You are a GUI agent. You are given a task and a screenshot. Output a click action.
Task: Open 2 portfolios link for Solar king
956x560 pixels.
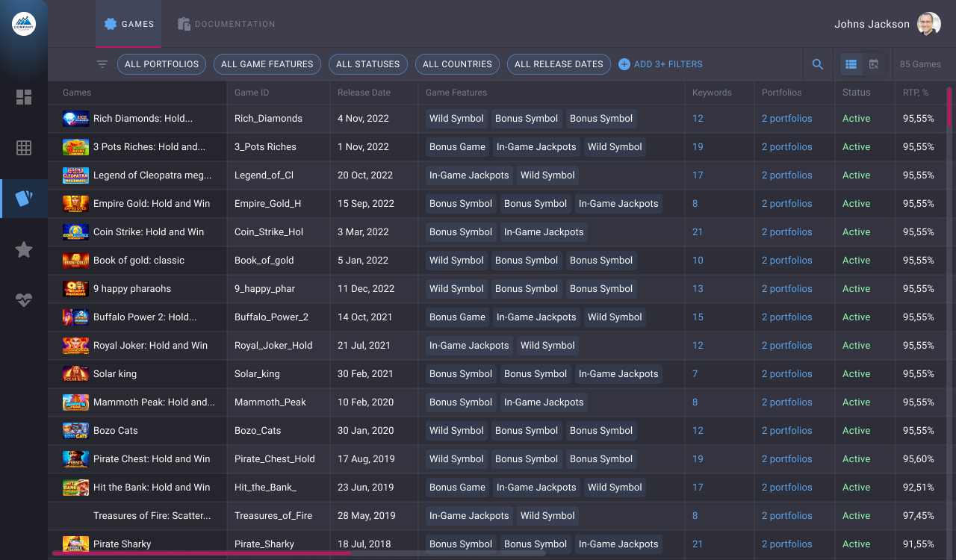tap(786, 374)
